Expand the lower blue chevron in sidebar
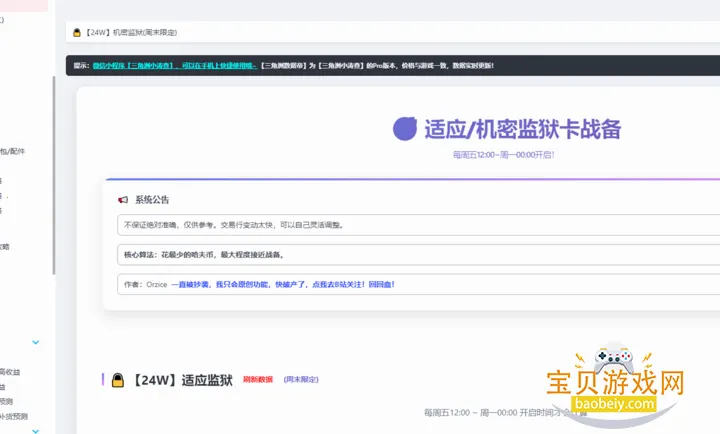Viewport: 720px width, 434px height. pos(36,430)
